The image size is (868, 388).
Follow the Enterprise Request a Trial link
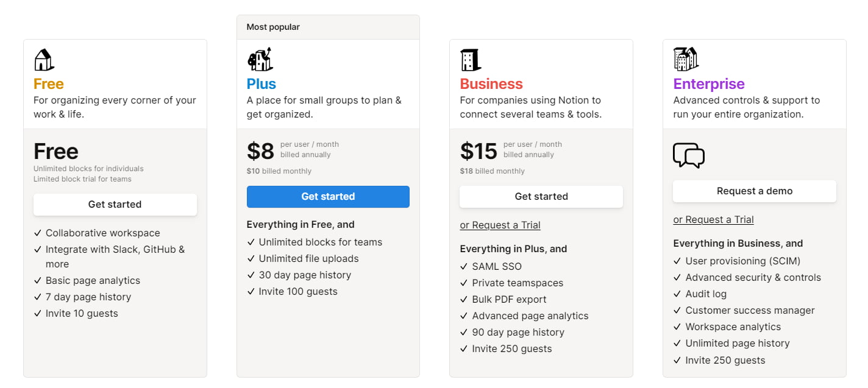click(x=713, y=220)
